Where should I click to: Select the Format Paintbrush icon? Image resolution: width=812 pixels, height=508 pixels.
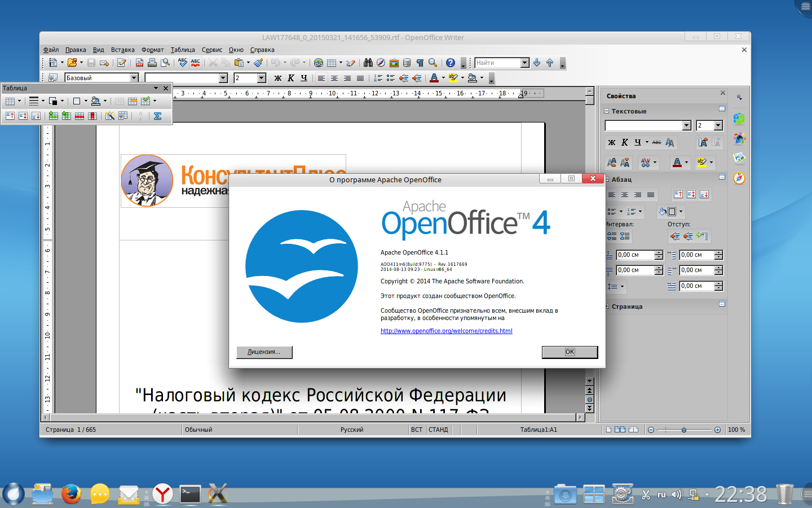pyautogui.click(x=258, y=63)
